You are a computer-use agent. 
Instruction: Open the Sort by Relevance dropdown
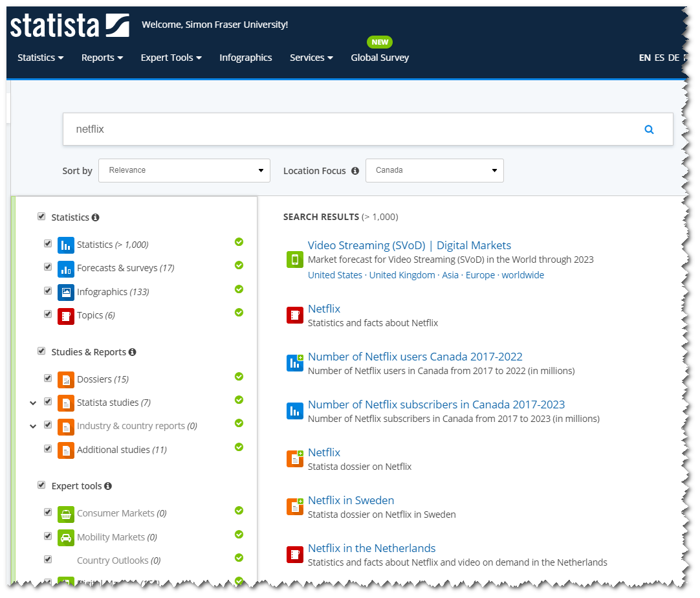coord(184,171)
